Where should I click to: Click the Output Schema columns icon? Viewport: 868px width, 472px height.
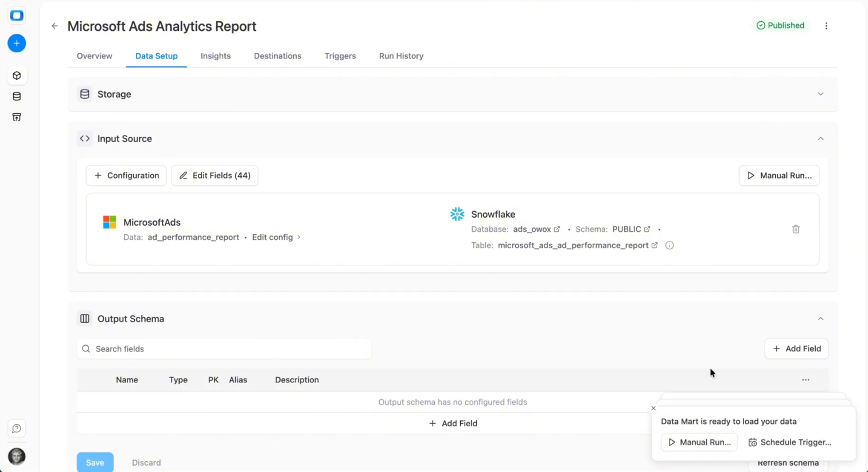[x=85, y=319]
